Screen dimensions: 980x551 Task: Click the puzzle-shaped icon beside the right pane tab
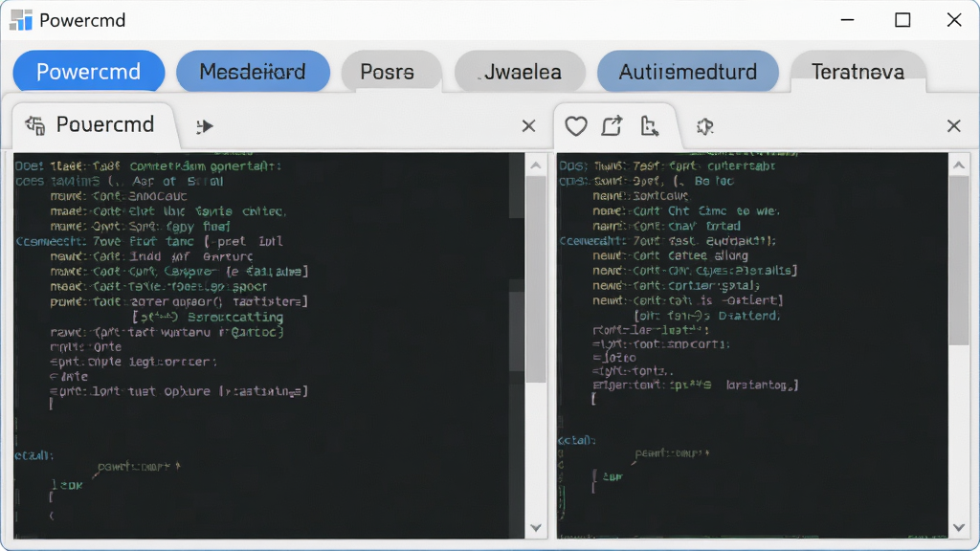point(705,127)
